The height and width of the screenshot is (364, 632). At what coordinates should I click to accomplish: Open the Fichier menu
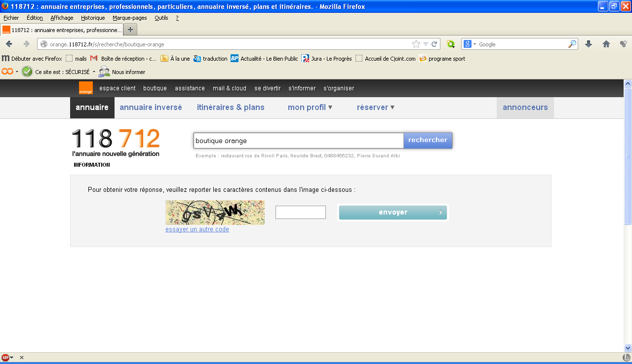click(x=11, y=18)
